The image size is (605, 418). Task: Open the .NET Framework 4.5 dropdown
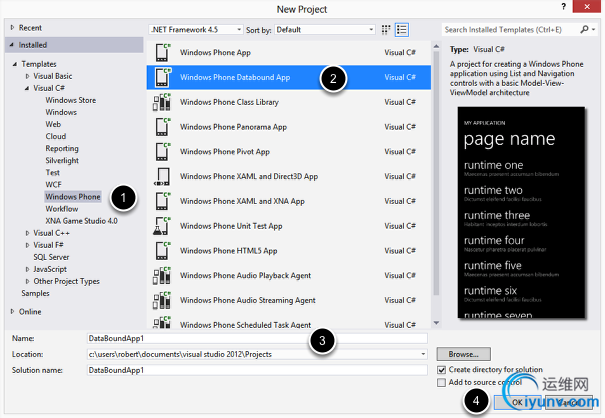click(x=196, y=30)
